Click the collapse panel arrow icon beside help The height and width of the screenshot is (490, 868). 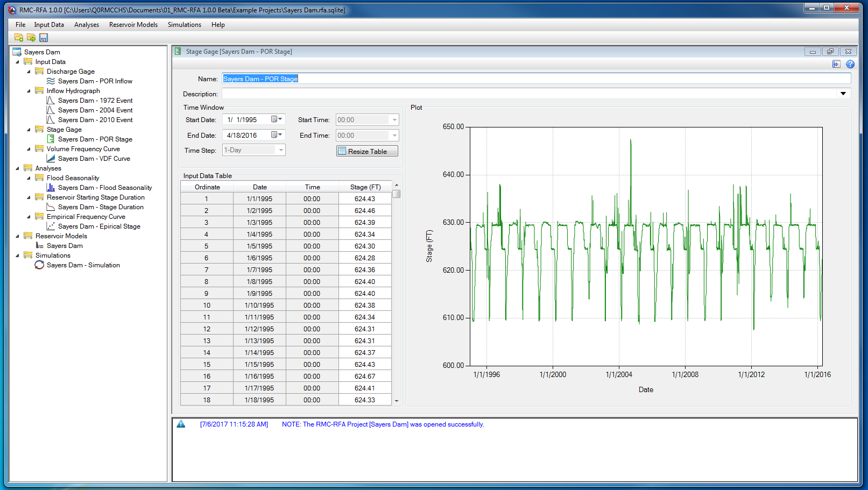point(836,64)
